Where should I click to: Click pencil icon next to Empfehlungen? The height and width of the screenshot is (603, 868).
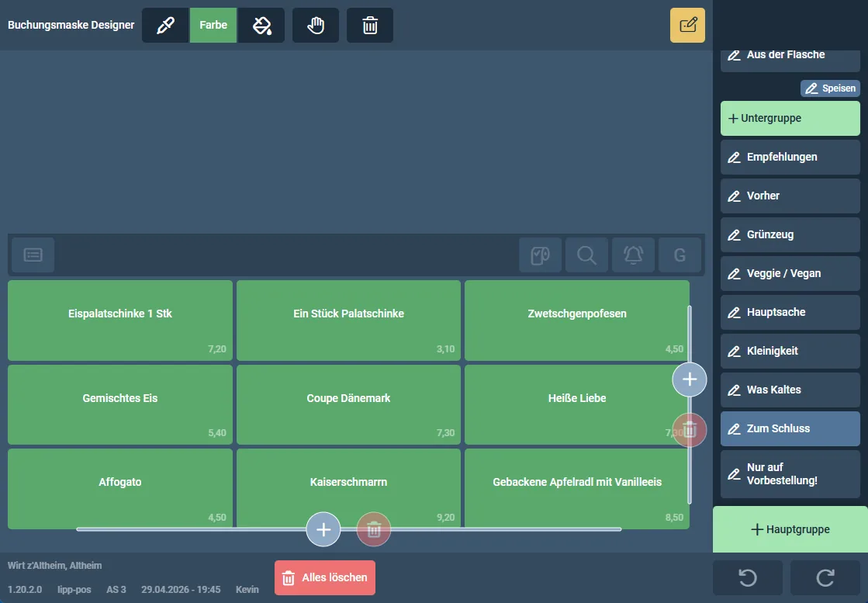(734, 158)
